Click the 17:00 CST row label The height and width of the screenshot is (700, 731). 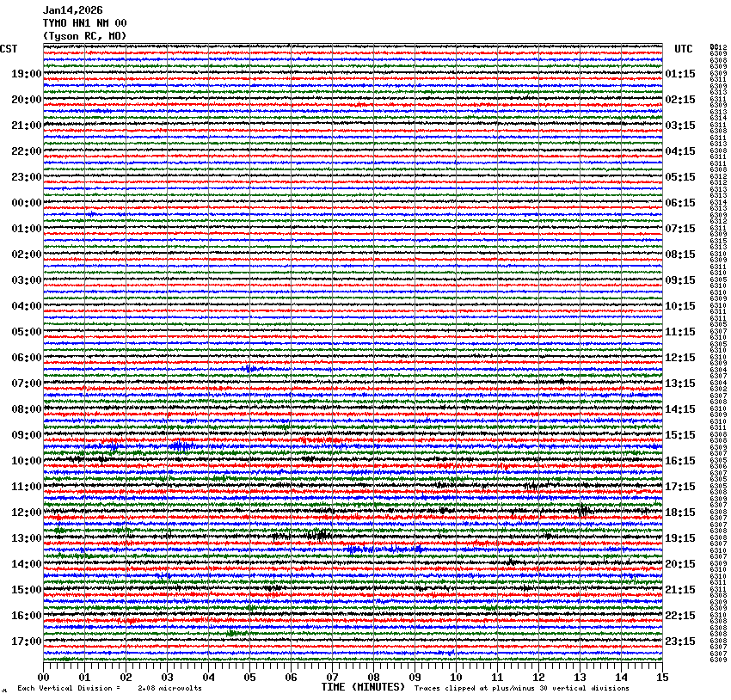click(x=26, y=642)
